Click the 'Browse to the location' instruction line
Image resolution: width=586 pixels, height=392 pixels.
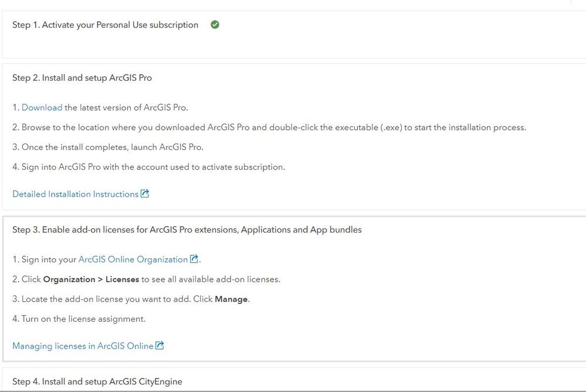273,127
